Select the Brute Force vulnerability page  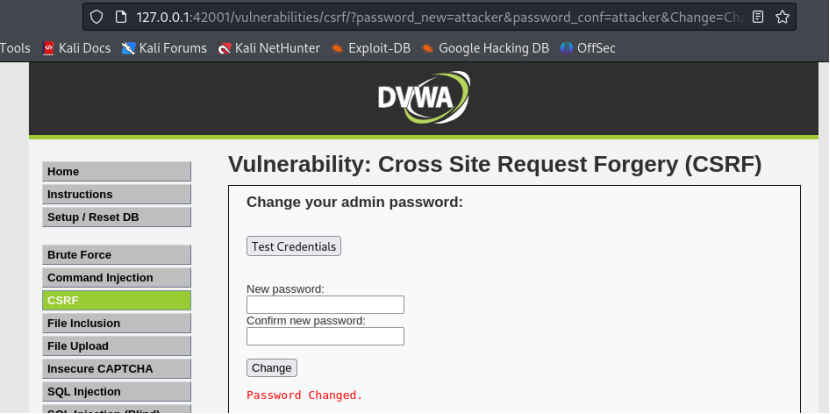coord(116,255)
